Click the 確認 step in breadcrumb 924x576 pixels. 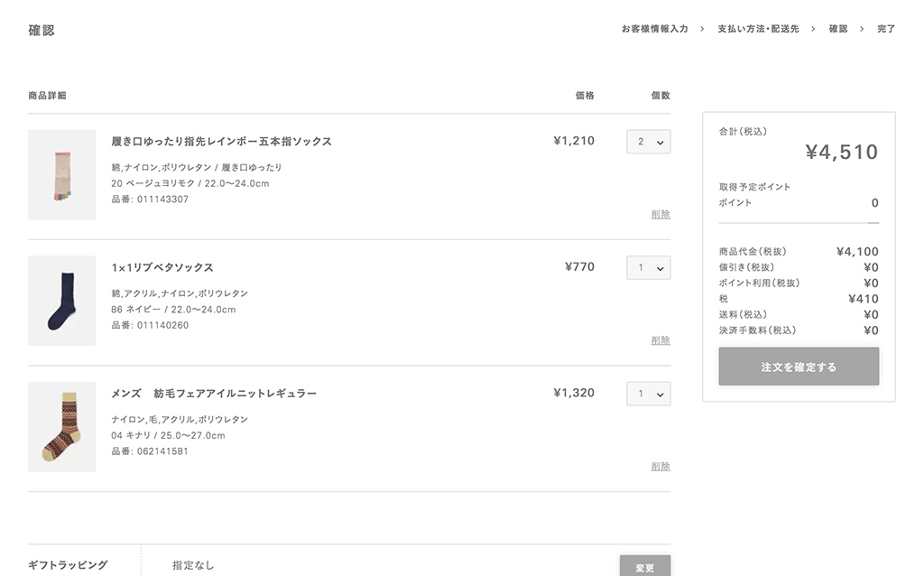point(838,29)
